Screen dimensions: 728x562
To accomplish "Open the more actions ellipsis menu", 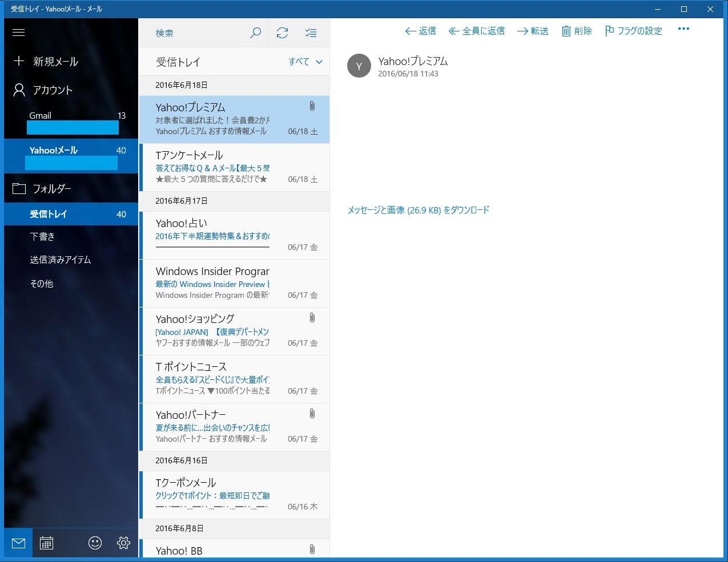I will 683,29.
